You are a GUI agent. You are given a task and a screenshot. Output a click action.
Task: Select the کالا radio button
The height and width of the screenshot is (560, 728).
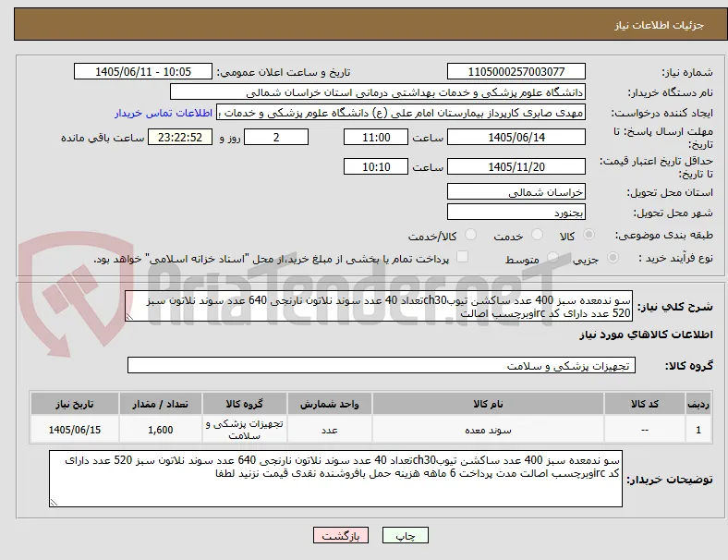[x=588, y=235]
